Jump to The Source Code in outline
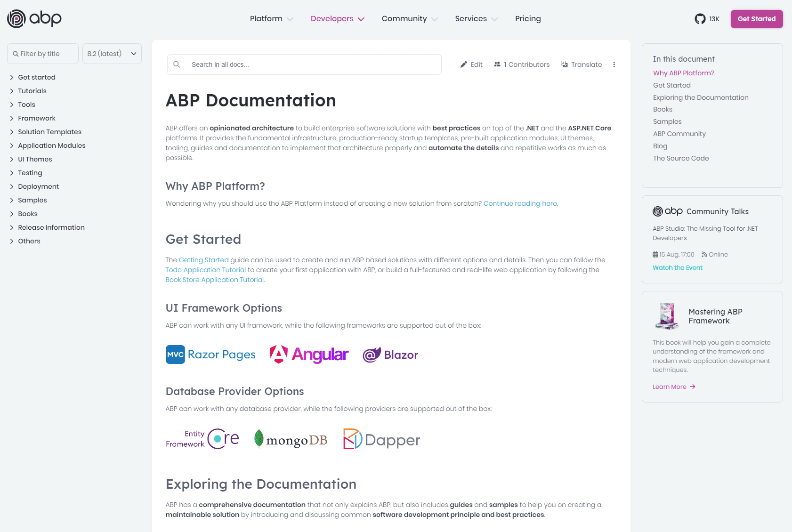The image size is (792, 532). 681,158
